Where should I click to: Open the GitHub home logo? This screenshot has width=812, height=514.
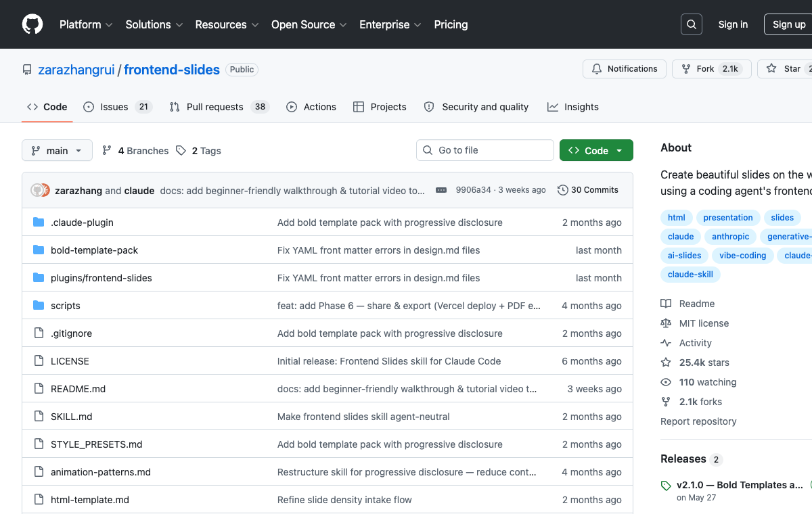click(32, 24)
